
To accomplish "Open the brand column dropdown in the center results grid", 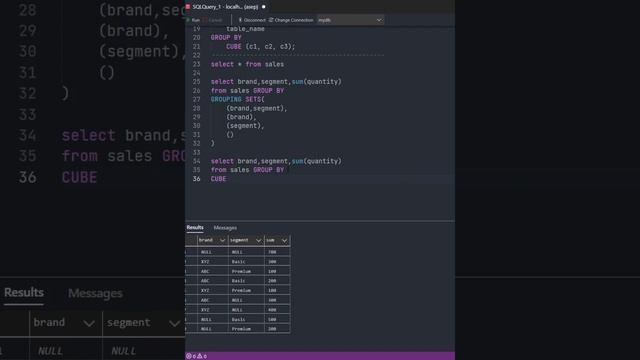I will coord(222,240).
